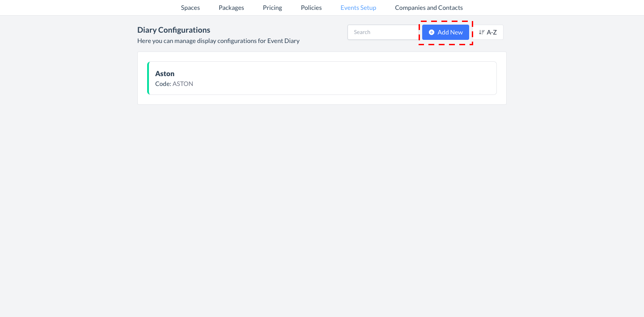
Task: Click the sort icon beside A-Z
Action: (482, 32)
